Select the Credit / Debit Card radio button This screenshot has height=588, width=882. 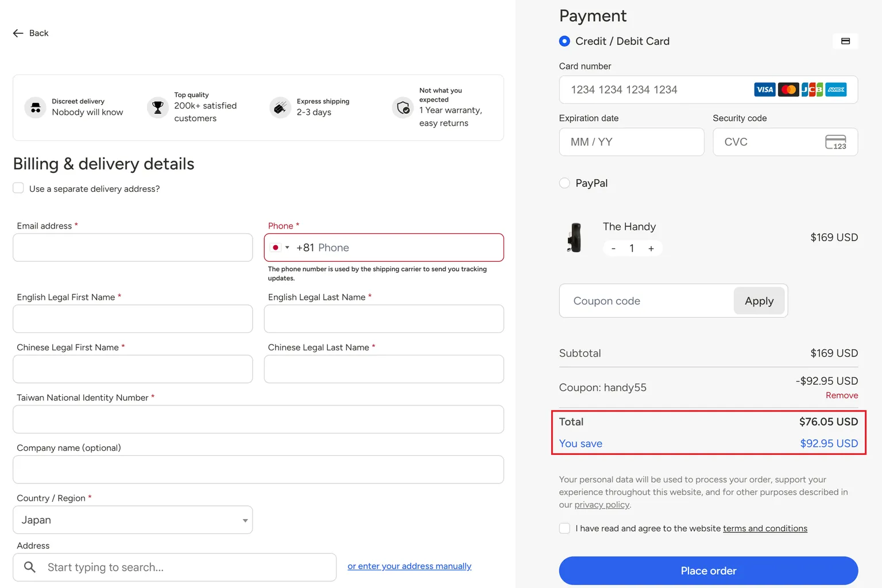564,41
